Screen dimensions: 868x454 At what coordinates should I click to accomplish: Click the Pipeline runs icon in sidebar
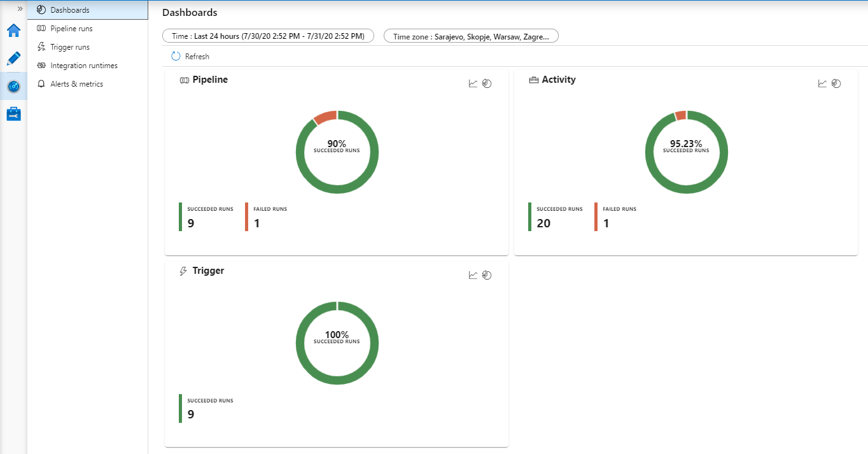click(x=41, y=29)
